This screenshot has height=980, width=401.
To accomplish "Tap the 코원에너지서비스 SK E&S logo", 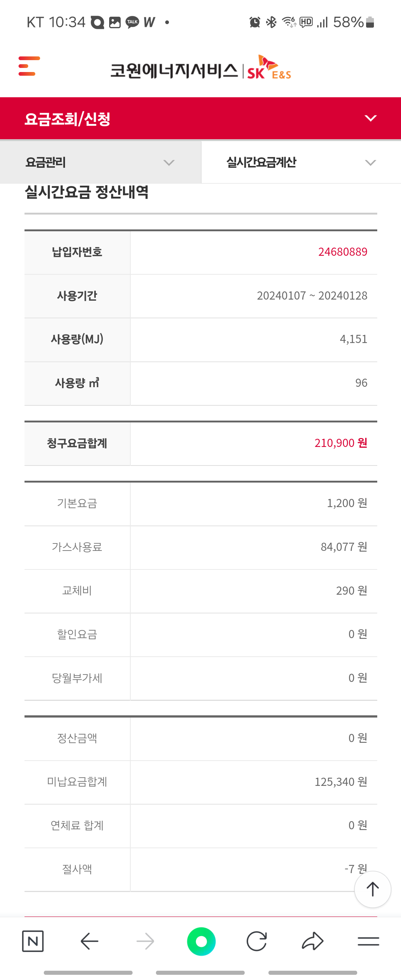I will pos(200,68).
